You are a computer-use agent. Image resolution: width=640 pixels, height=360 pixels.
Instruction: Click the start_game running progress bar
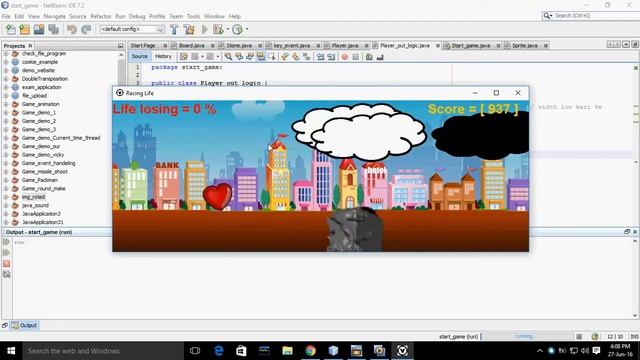(527, 337)
